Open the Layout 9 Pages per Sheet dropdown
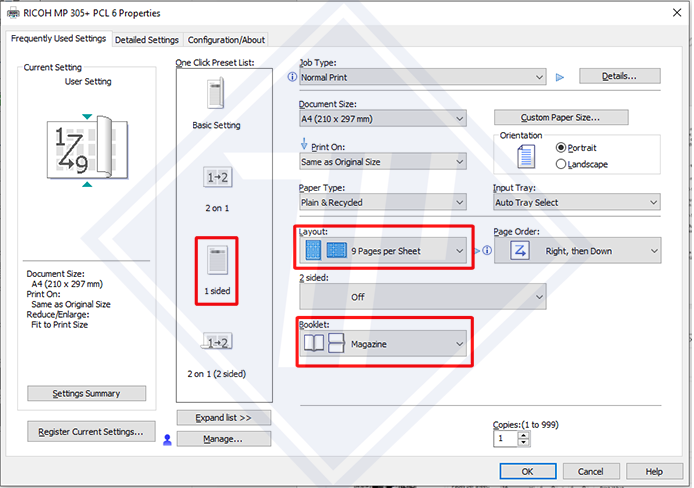The image size is (694, 488). click(x=383, y=251)
